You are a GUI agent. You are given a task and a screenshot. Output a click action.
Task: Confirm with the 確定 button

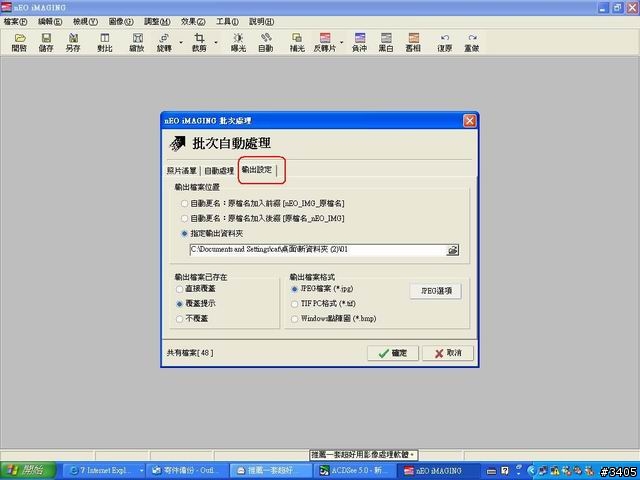point(393,353)
